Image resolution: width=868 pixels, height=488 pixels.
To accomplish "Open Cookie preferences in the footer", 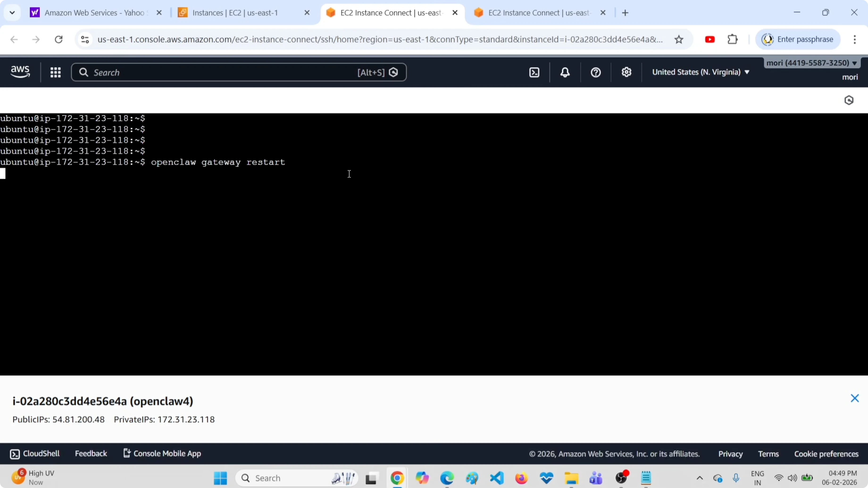I will click(826, 454).
